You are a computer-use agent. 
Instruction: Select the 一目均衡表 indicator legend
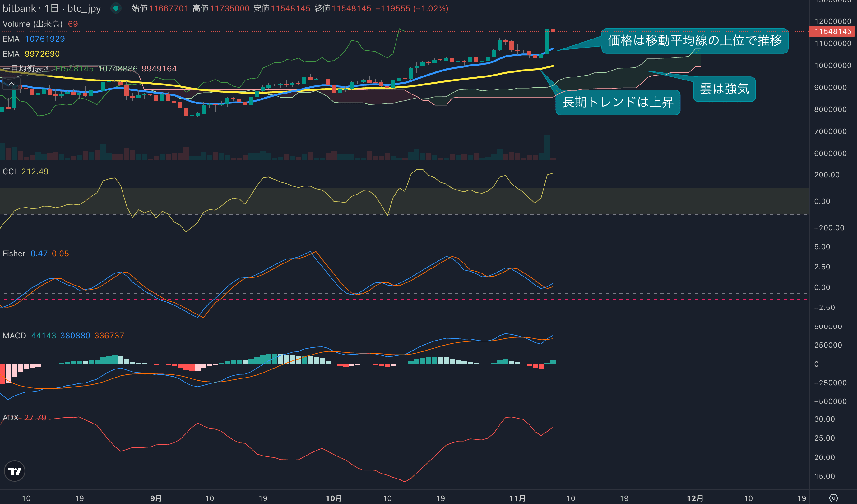(25, 69)
